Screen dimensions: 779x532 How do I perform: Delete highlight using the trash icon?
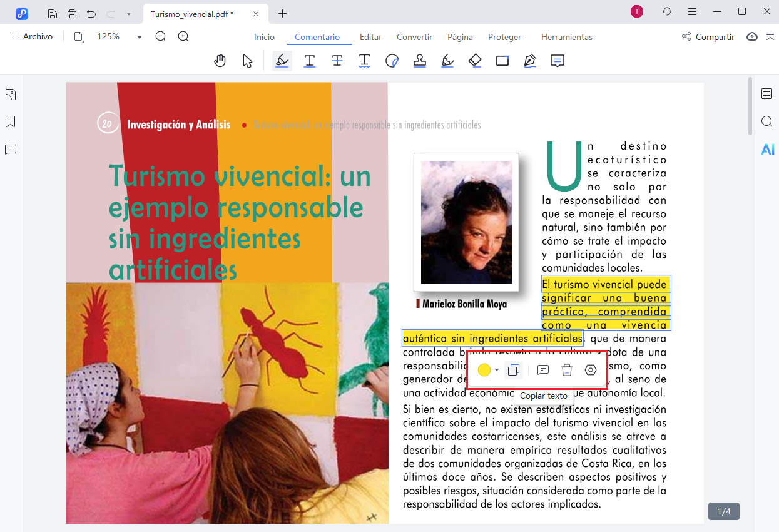[567, 371]
